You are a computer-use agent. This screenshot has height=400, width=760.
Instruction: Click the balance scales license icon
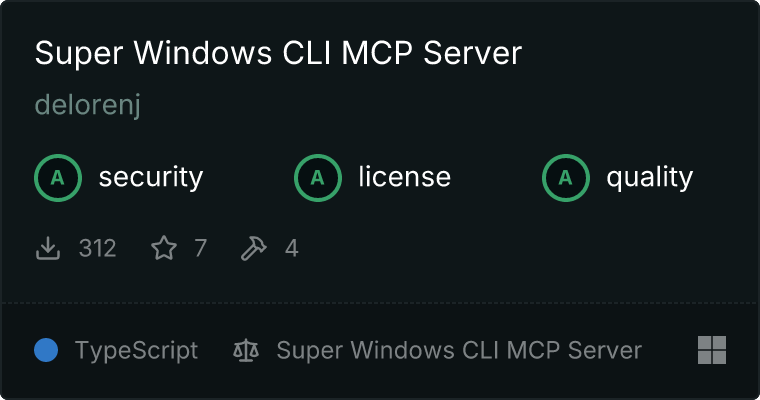pyautogui.click(x=246, y=350)
